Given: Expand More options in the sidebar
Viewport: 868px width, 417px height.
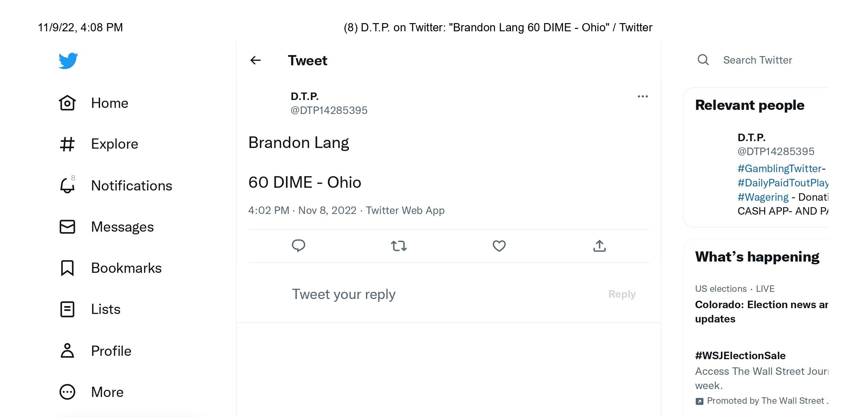Looking at the screenshot, I should [x=107, y=392].
